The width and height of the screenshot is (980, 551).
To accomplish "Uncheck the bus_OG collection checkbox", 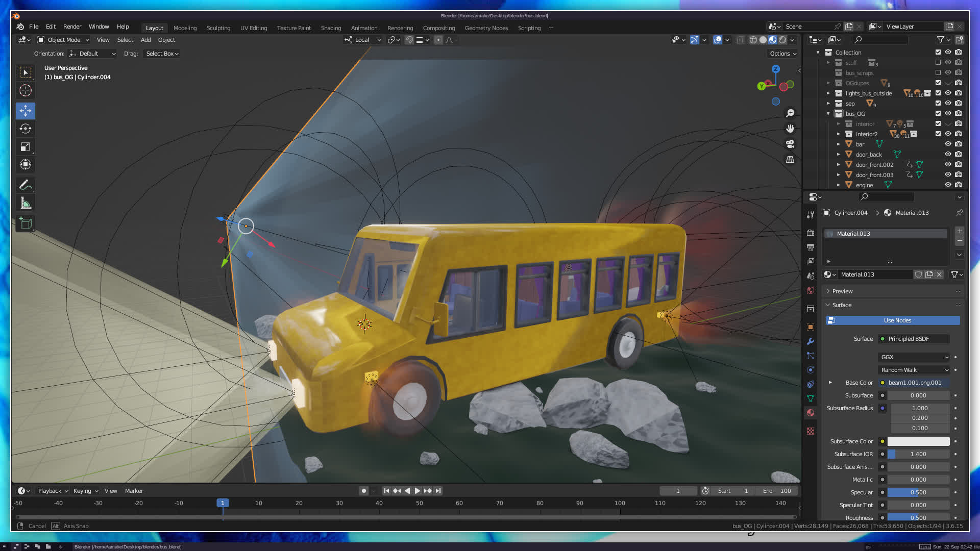I will (938, 113).
